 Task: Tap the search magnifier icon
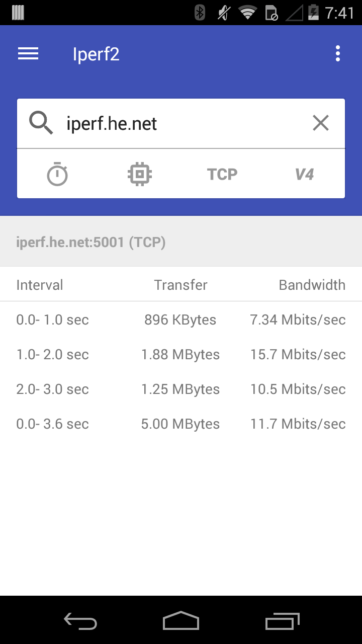click(41, 123)
